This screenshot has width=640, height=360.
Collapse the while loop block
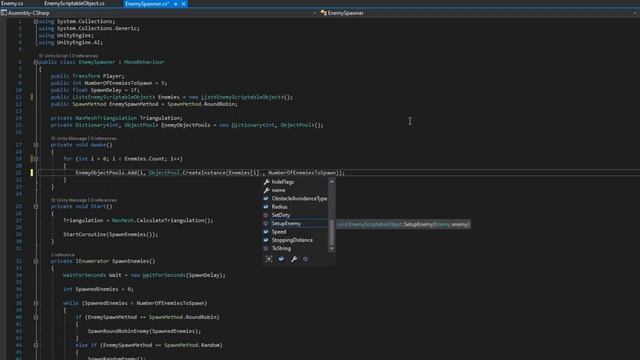pyautogui.click(x=36, y=303)
